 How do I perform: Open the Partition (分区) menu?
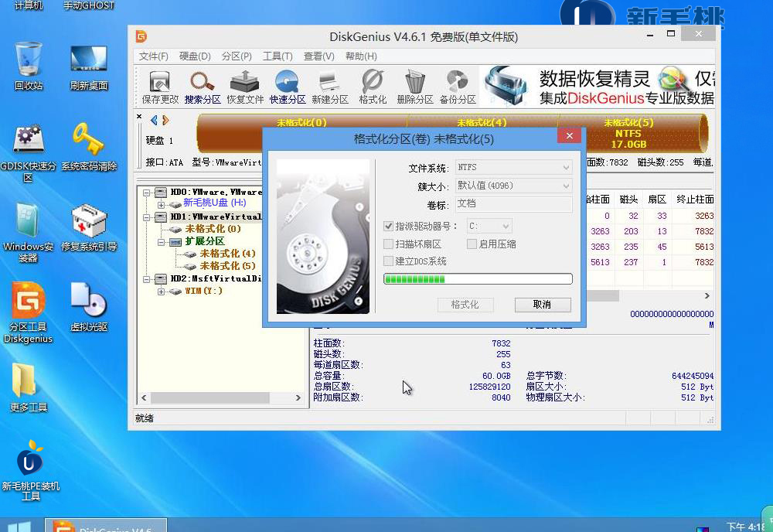(x=237, y=56)
